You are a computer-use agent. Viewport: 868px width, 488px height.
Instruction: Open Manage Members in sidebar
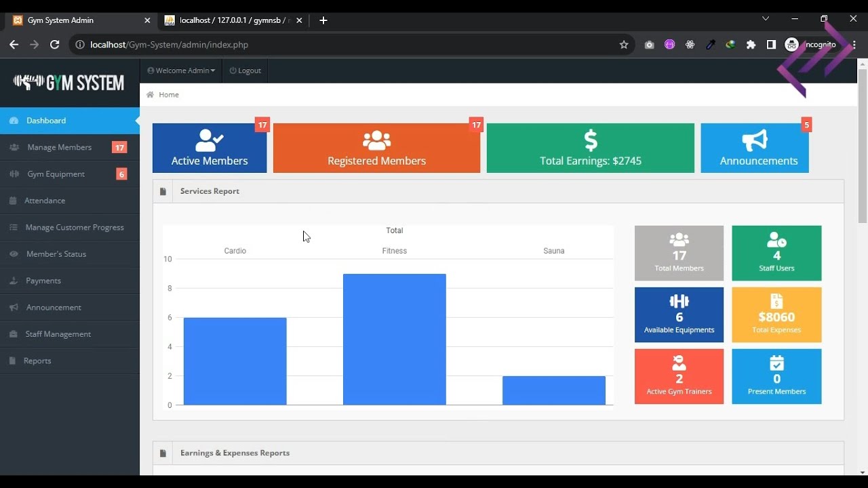click(x=70, y=147)
